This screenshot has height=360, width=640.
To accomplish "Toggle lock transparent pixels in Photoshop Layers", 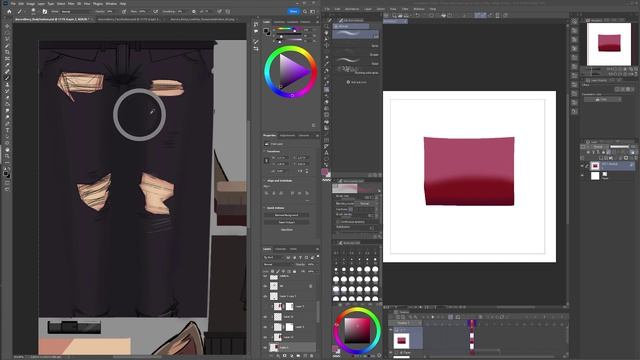I will coord(273,271).
